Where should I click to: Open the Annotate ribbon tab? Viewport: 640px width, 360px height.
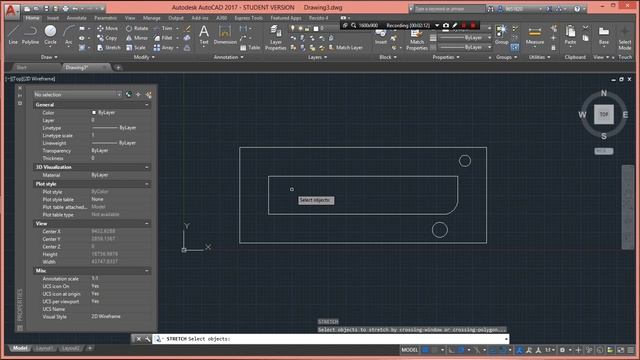[x=76, y=18]
